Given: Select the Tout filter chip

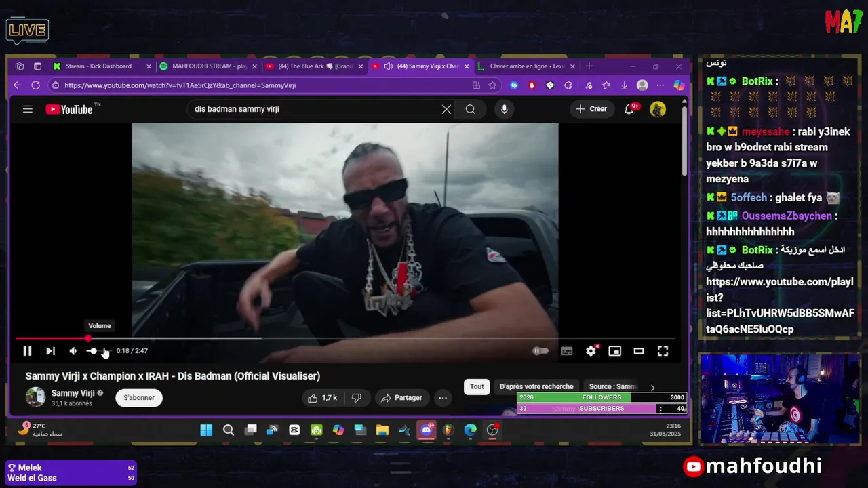Looking at the screenshot, I should point(477,386).
